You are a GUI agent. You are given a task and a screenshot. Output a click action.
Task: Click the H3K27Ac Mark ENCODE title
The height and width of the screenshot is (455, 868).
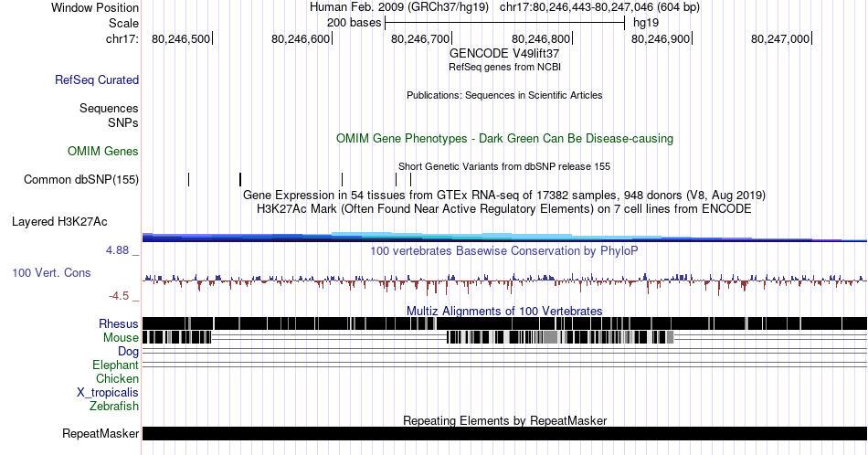(504, 208)
